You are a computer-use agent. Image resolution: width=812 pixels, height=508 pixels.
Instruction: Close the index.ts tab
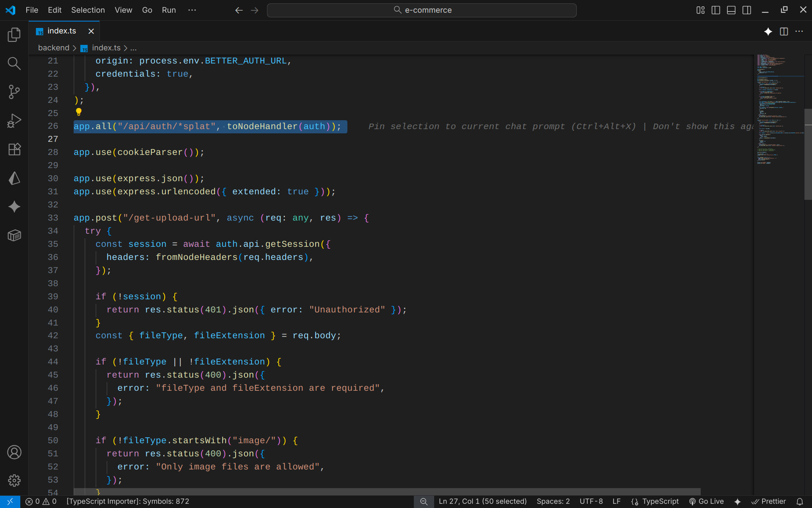[91, 31]
